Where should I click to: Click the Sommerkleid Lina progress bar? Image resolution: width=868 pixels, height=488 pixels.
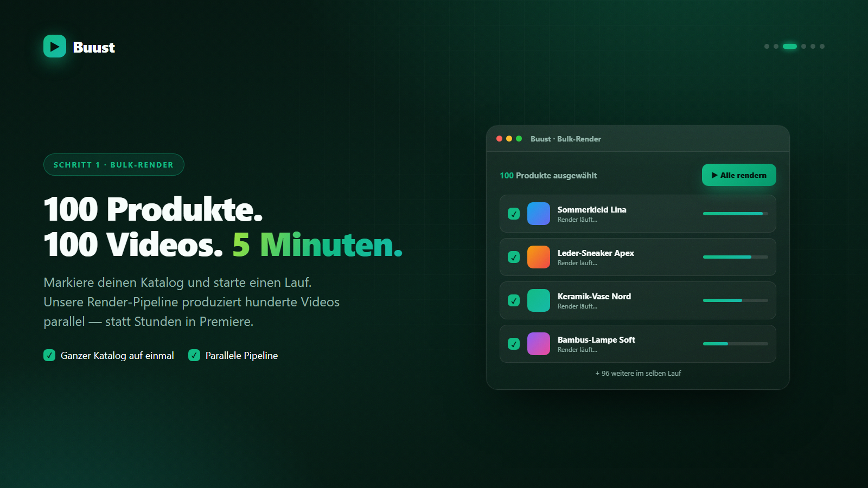pos(736,214)
